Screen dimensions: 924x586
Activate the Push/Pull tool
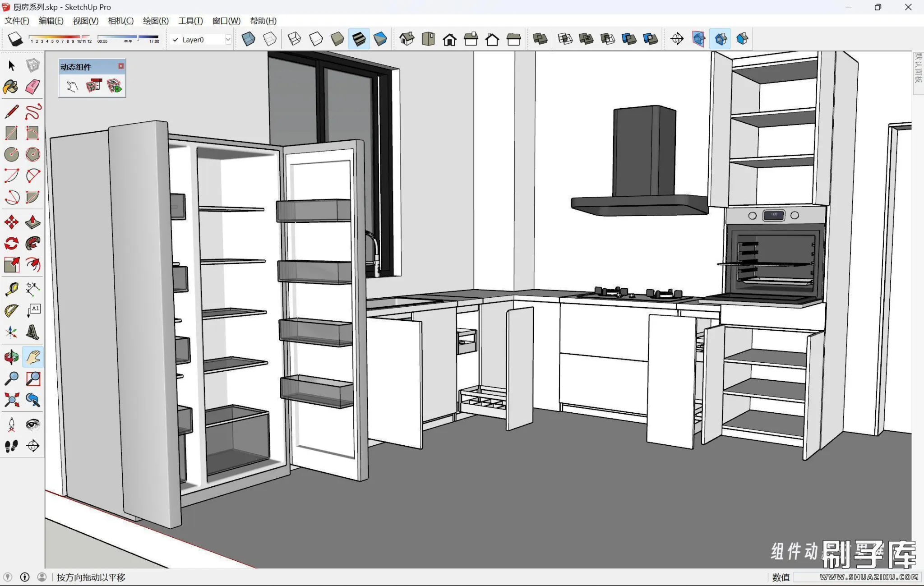click(x=32, y=222)
